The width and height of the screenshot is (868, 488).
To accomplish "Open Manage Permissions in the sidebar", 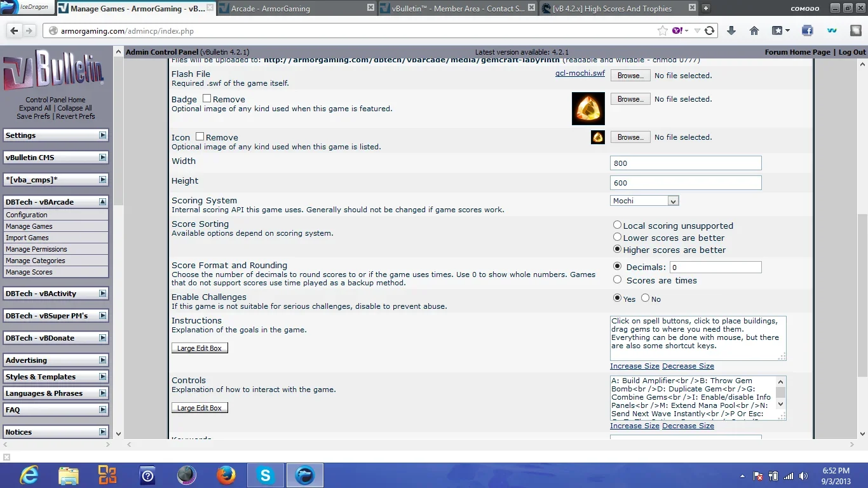I will (36, 249).
